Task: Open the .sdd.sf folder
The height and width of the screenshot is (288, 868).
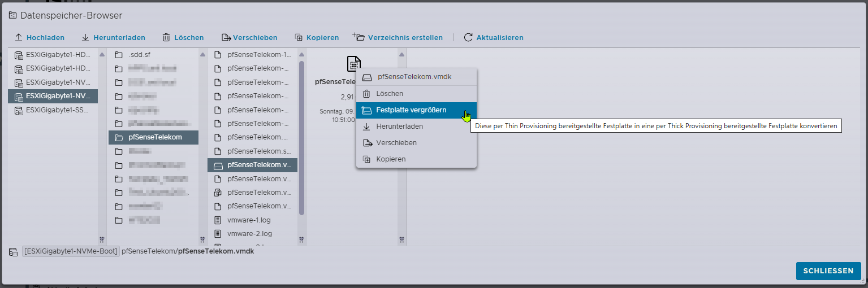Action: [x=139, y=55]
